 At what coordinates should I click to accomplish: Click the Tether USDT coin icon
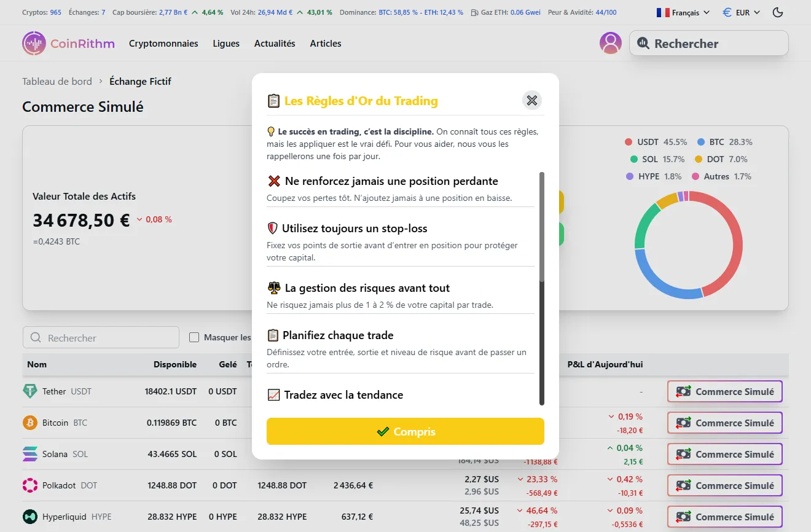(31, 391)
